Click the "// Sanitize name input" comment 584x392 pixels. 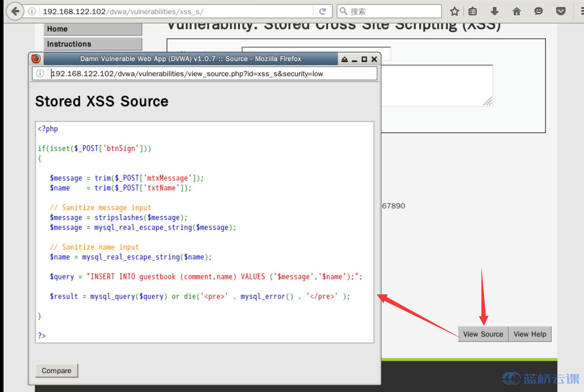94,247
